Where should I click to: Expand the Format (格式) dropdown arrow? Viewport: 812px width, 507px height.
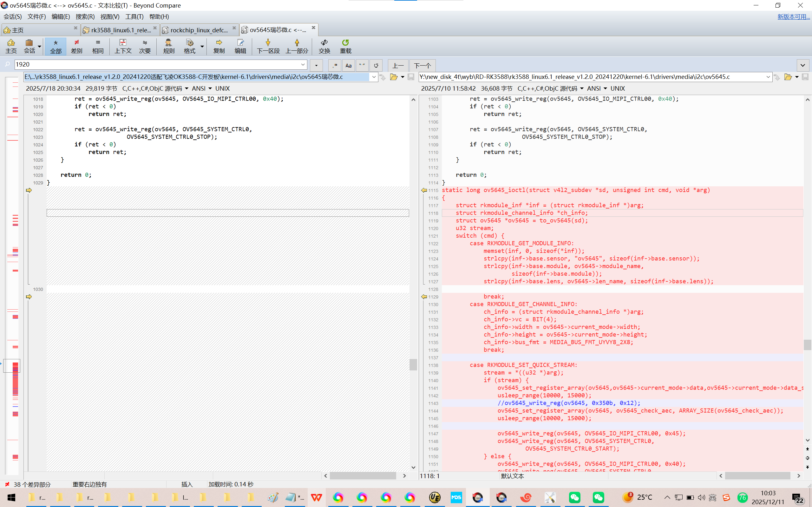point(202,46)
